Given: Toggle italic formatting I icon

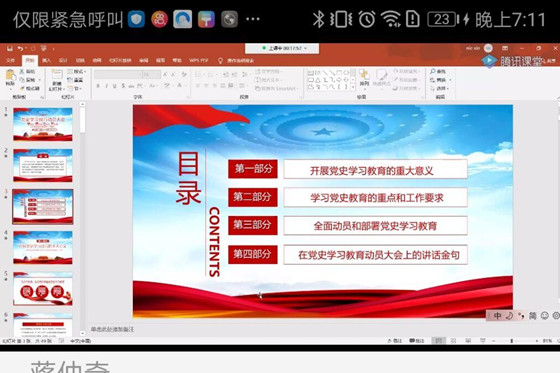Looking at the screenshot, I should 106,86.
